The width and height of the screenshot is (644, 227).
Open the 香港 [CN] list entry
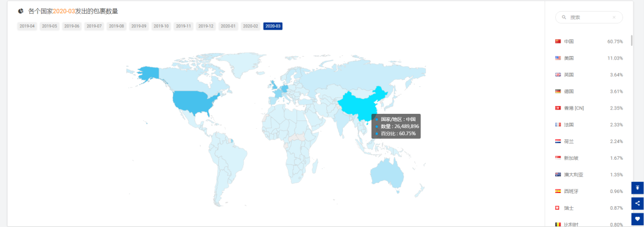click(589, 108)
